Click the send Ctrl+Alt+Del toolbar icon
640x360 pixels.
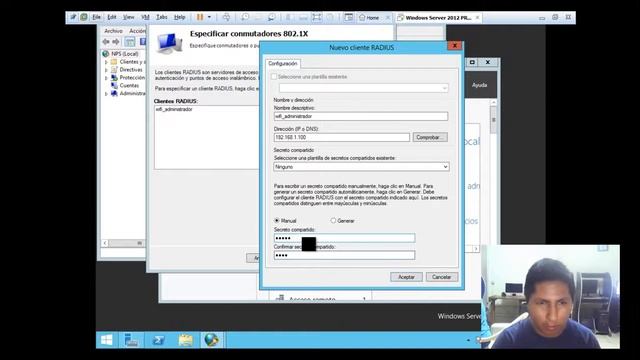click(x=226, y=17)
